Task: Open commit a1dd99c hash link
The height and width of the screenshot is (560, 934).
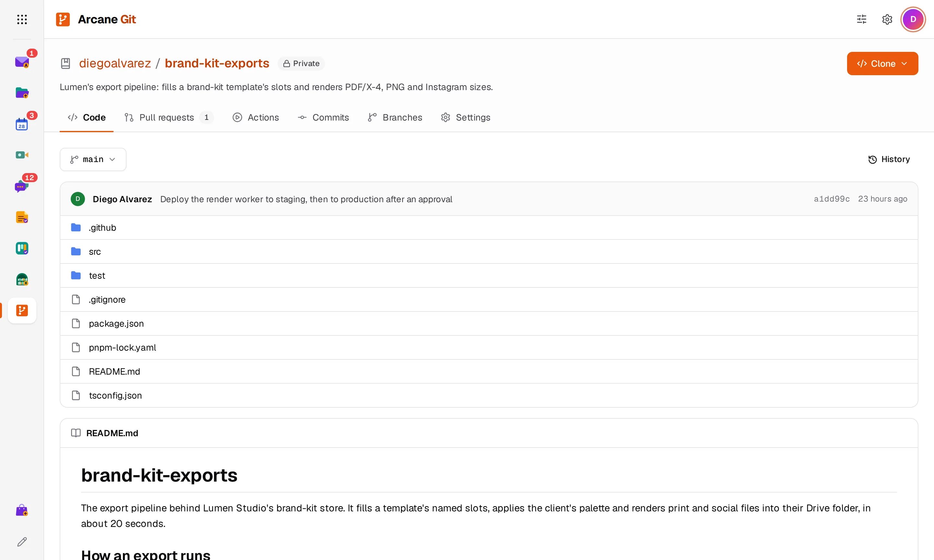Action: click(832, 199)
